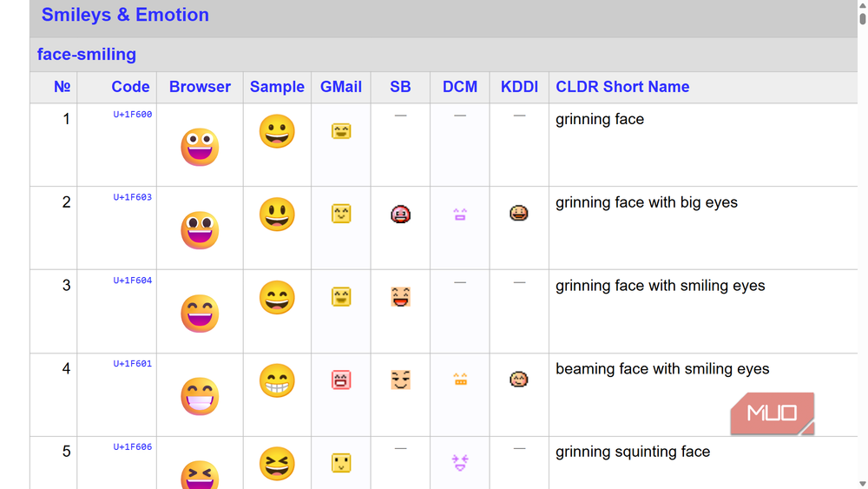Click the DCM column header
The image size is (868, 489).
460,87
